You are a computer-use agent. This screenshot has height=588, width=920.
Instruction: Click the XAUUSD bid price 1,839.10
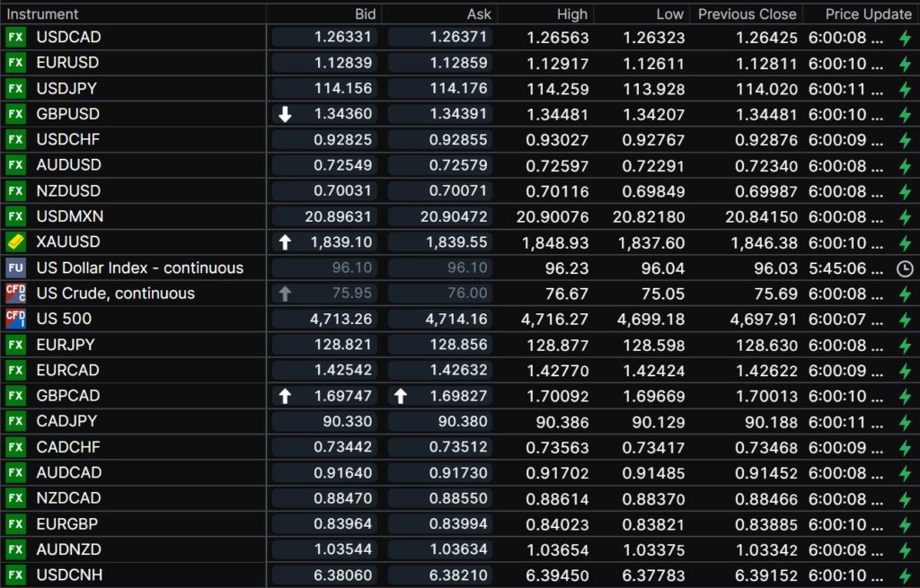click(x=341, y=242)
